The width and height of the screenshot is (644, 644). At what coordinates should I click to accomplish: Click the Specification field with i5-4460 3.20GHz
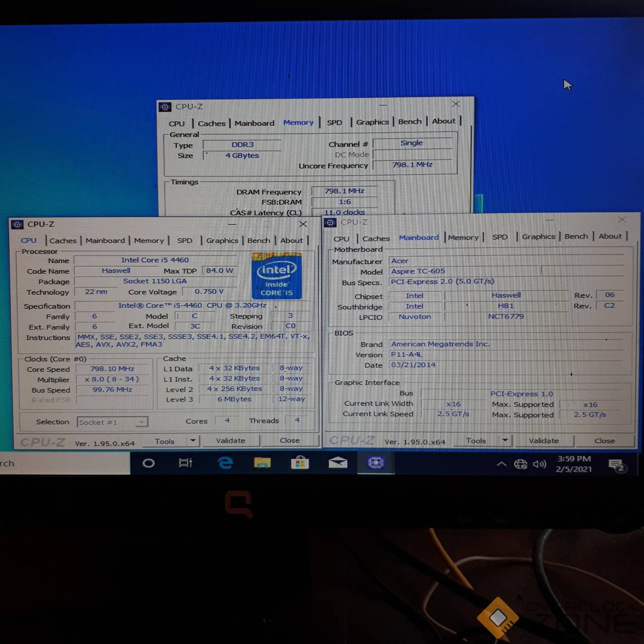tap(192, 305)
